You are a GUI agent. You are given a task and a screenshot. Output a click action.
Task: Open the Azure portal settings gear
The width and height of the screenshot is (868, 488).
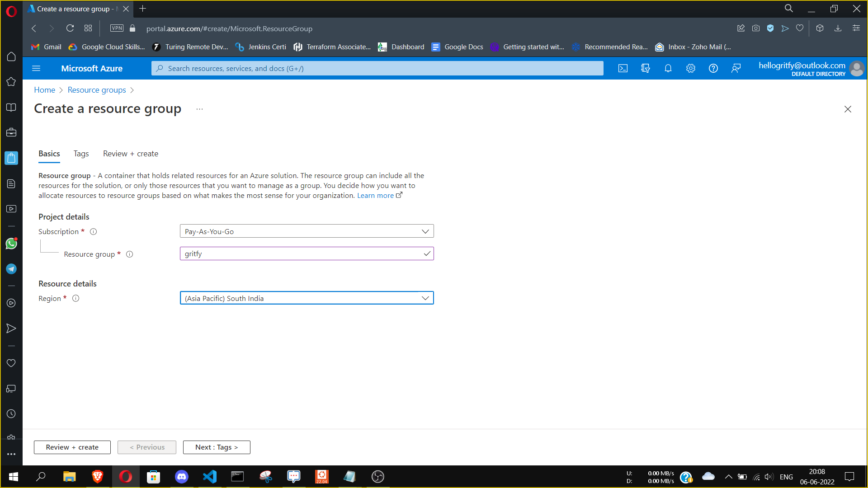[x=690, y=68]
